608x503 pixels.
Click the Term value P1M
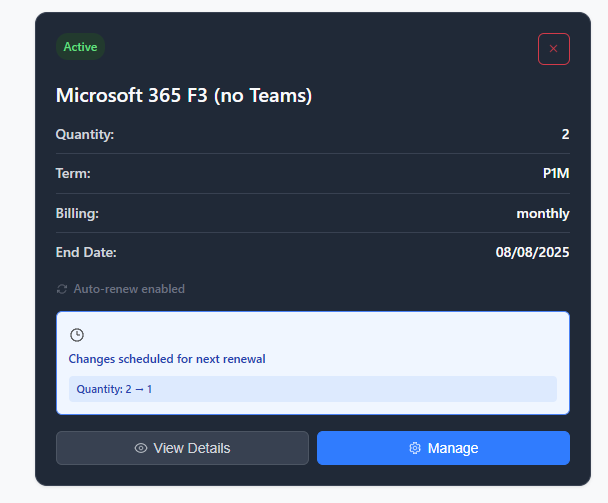(x=556, y=173)
